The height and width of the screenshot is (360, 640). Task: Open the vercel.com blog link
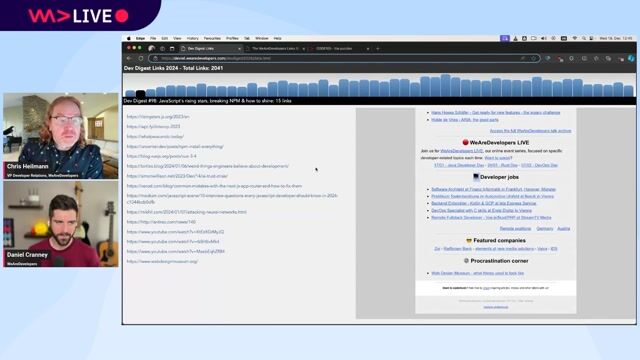(214, 186)
